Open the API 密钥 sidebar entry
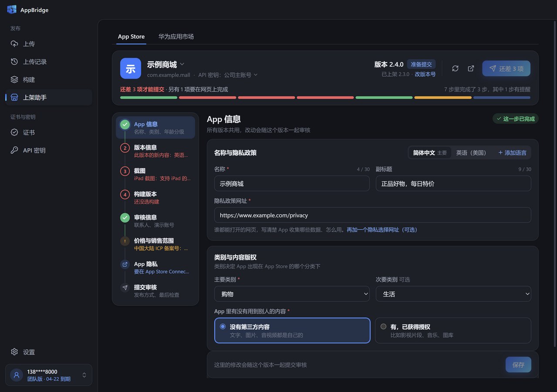The image size is (557, 392). [49, 150]
